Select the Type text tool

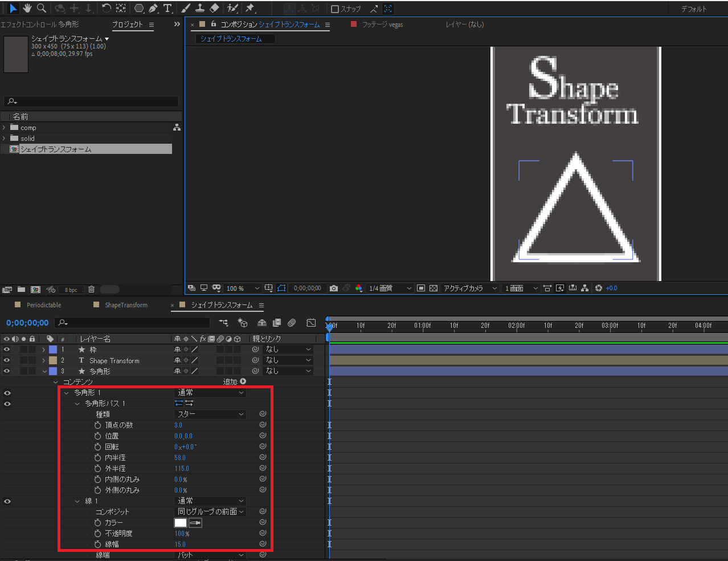click(x=167, y=9)
